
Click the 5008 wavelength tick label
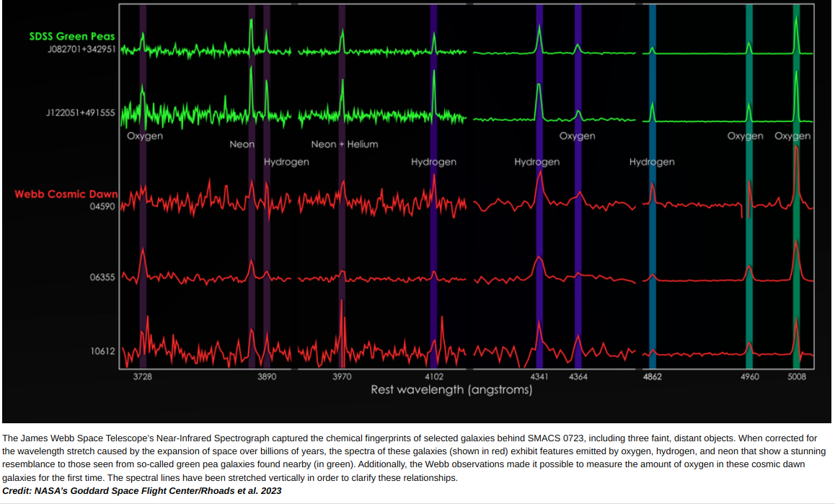(x=796, y=377)
